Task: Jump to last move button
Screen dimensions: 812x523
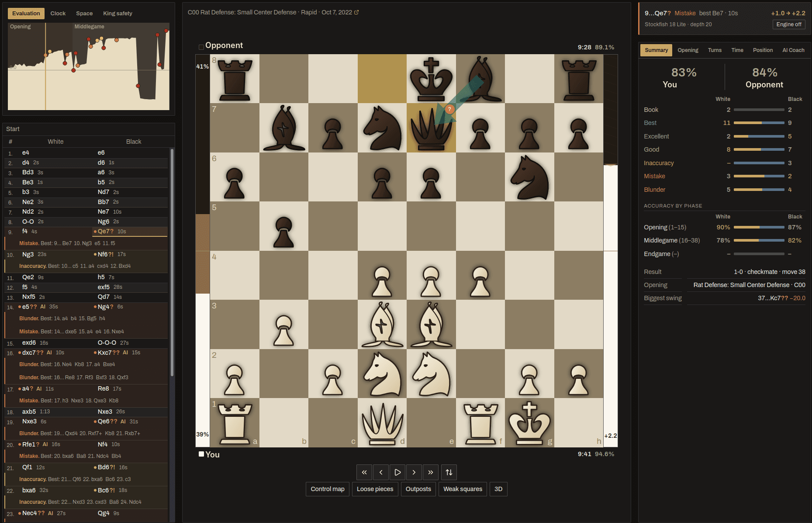Action: [431, 472]
